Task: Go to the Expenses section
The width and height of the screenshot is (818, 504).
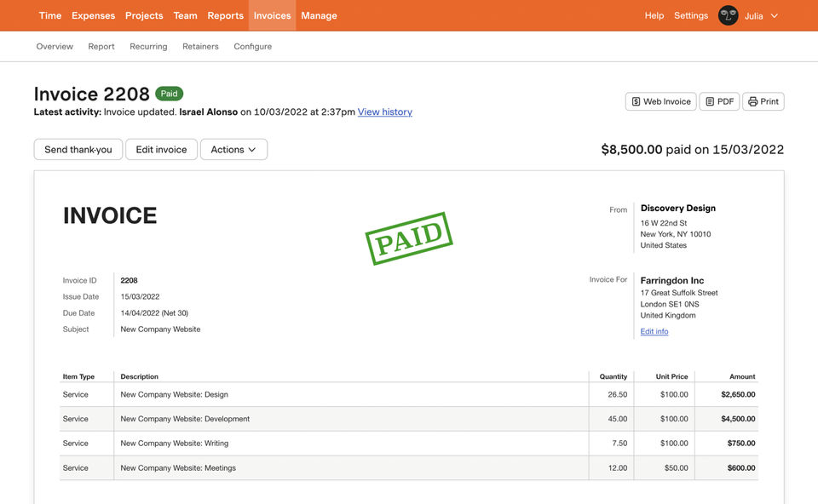Action: coord(93,15)
